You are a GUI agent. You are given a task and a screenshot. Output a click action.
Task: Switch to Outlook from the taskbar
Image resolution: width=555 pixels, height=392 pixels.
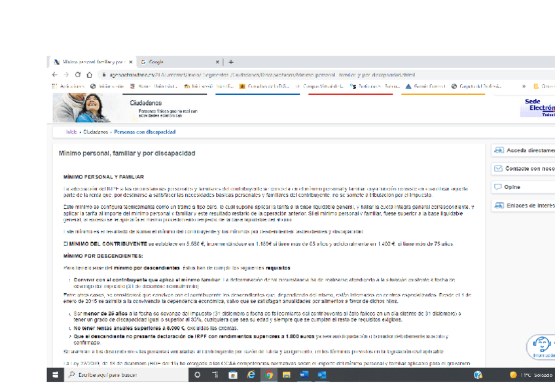[322, 375]
